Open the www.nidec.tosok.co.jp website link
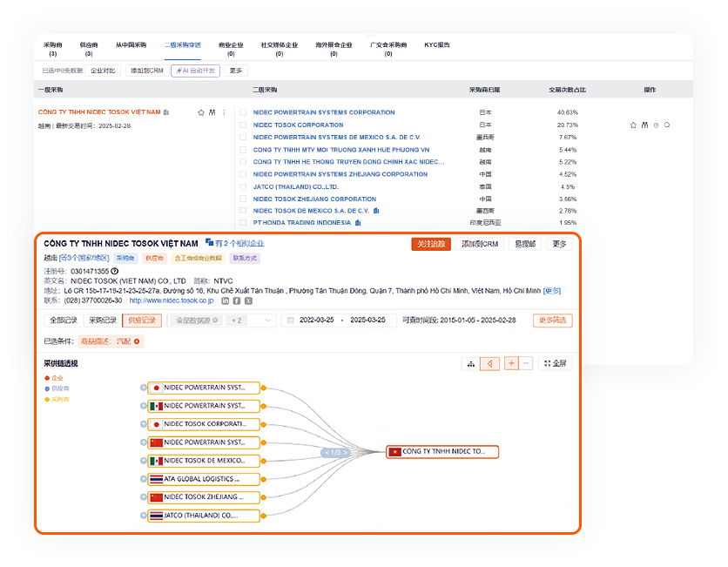Screen dimensions: 728x567 [x=172, y=300]
